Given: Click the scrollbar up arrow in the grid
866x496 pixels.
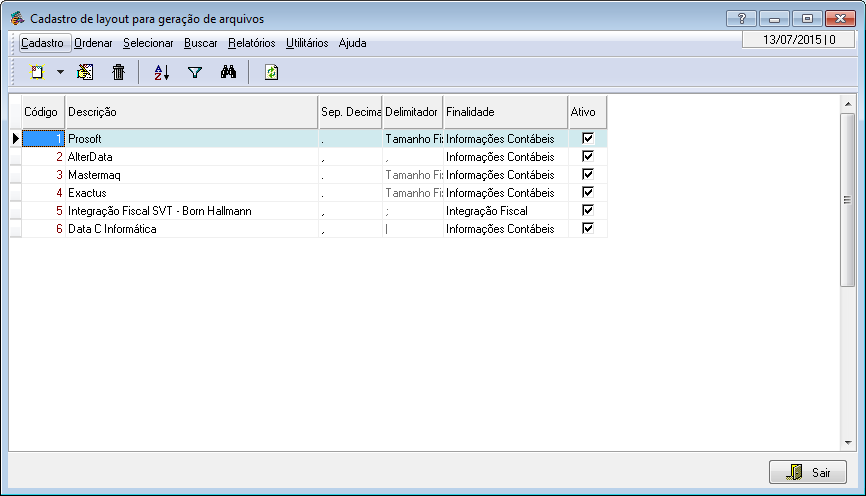Looking at the screenshot, I should tap(847, 104).
